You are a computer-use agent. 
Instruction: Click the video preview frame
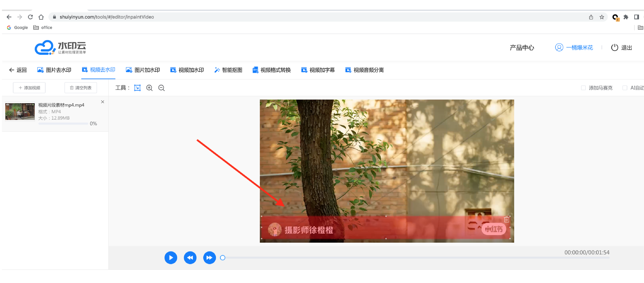(x=387, y=171)
